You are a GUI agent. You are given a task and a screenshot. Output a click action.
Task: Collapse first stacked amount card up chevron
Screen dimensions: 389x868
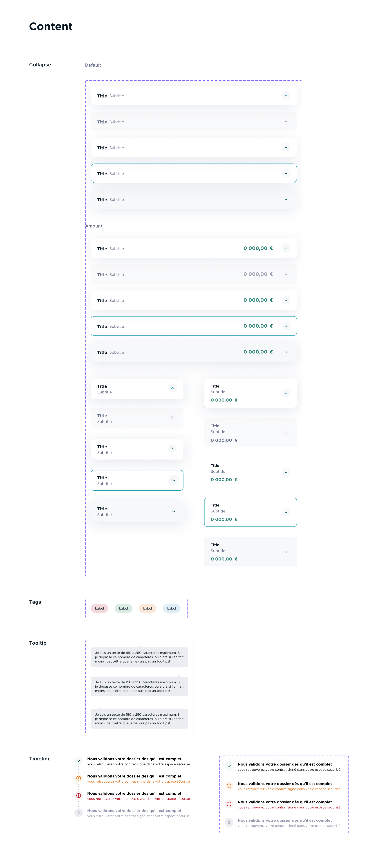(x=286, y=393)
